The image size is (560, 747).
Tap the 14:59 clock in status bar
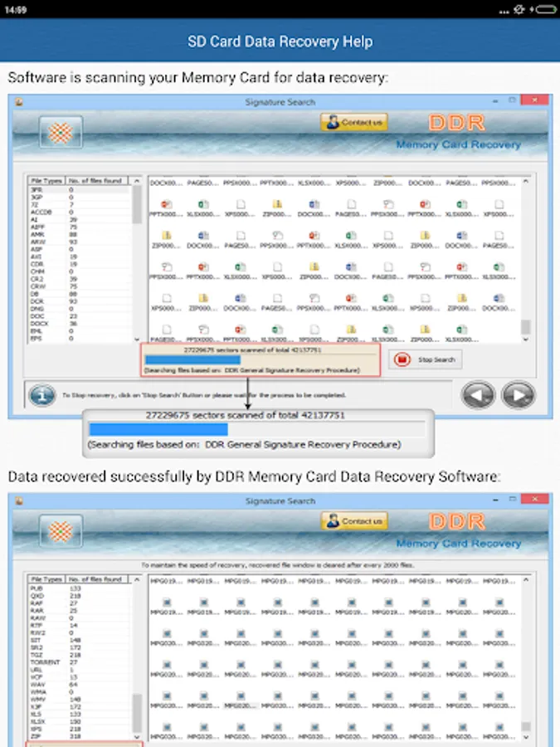(16, 10)
